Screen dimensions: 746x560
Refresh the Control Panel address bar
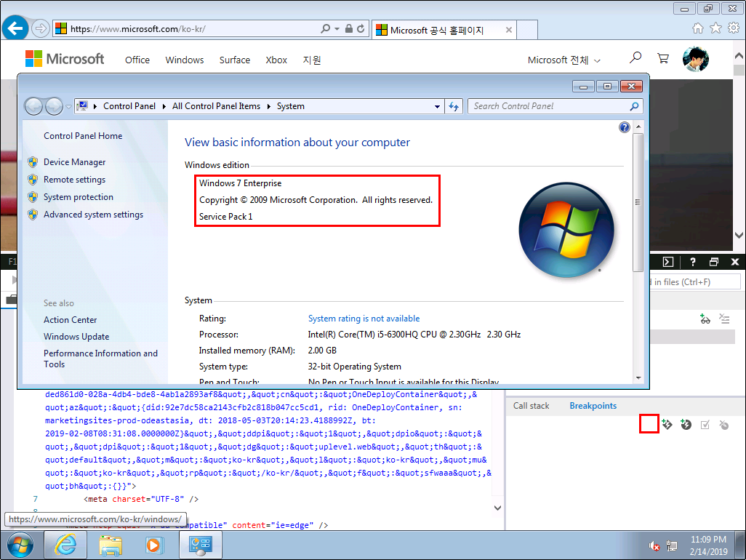pos(454,106)
